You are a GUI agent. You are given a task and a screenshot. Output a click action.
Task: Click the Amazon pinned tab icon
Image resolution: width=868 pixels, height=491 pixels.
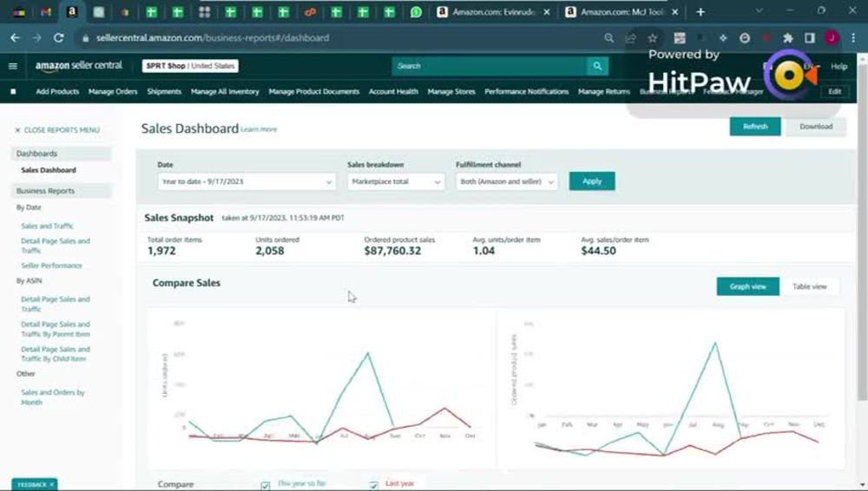[72, 11]
